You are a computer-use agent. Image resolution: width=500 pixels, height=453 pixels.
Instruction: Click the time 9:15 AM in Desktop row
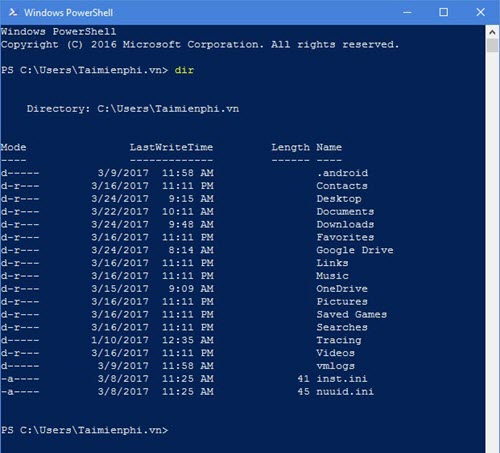191,199
